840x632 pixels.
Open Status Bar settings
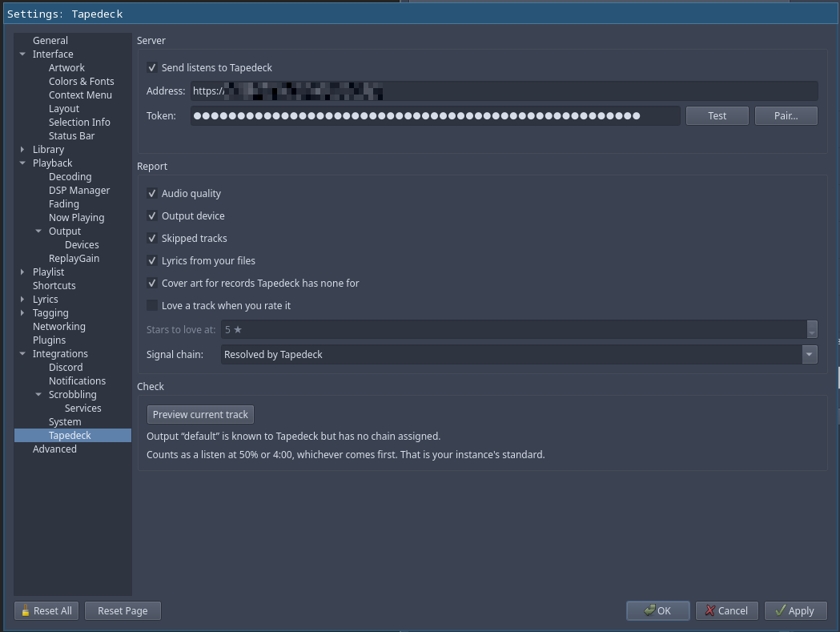71,135
